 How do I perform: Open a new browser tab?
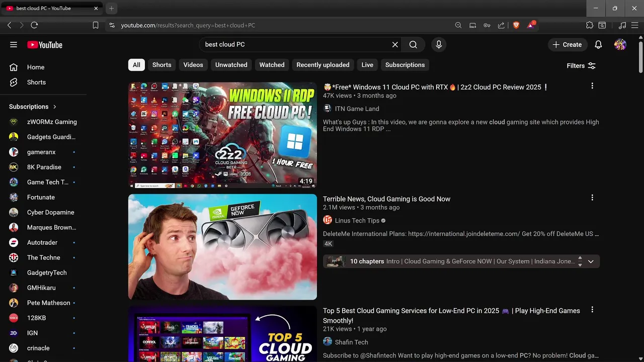pos(111,8)
